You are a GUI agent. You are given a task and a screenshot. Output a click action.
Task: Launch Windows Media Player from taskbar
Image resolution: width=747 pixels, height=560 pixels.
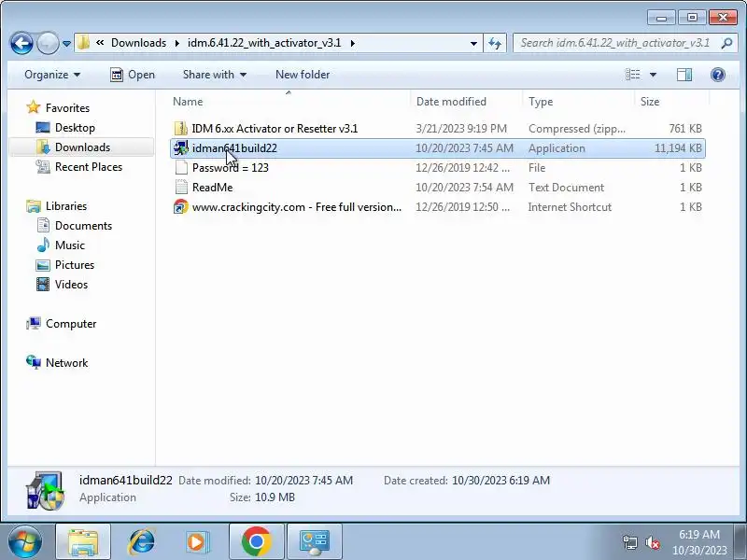[x=197, y=541]
